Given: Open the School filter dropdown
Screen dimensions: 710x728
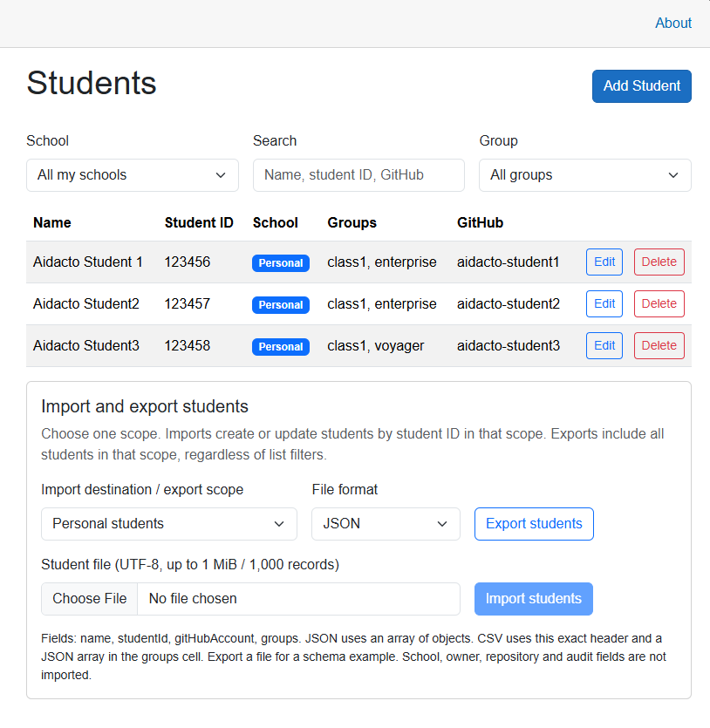Looking at the screenshot, I should (133, 175).
